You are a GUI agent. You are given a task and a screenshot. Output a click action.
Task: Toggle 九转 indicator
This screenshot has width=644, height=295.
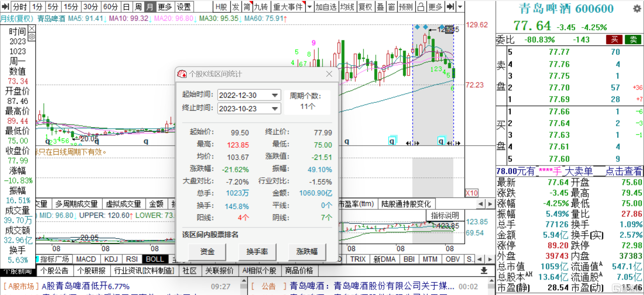coord(261,7)
